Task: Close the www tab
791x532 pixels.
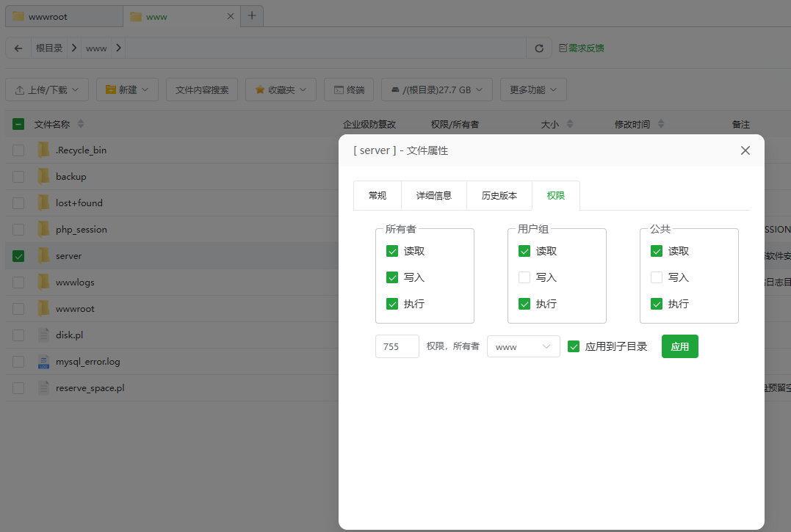Action: 231,16
